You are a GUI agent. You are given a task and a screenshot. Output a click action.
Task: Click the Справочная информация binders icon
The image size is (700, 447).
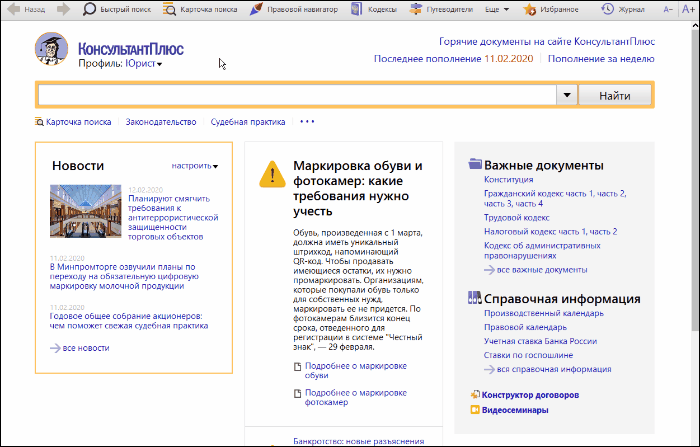click(475, 297)
